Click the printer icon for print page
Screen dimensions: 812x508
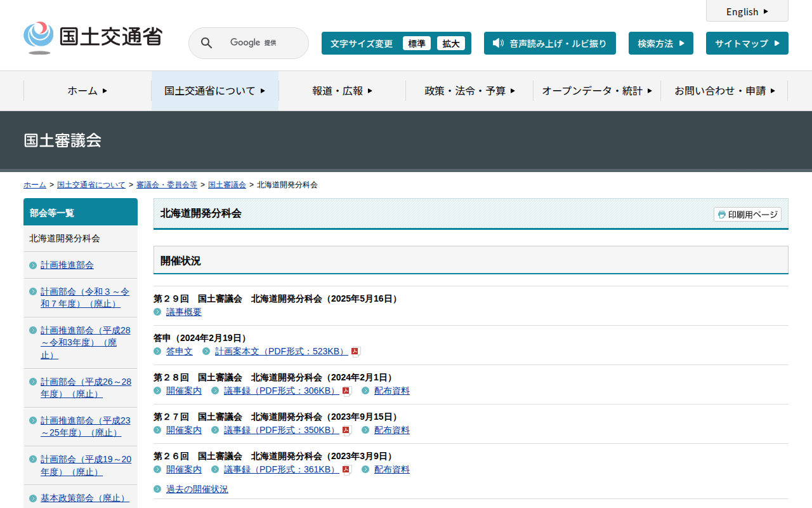pos(721,215)
